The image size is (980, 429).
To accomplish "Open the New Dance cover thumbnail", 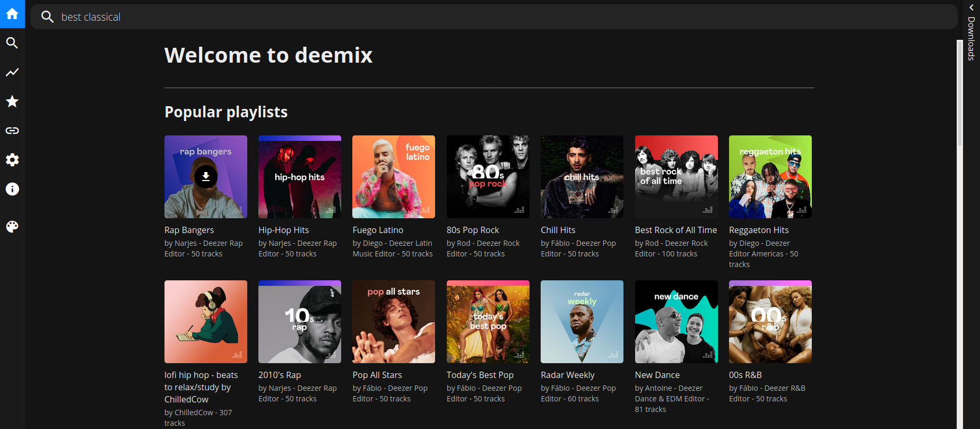I will (x=677, y=322).
